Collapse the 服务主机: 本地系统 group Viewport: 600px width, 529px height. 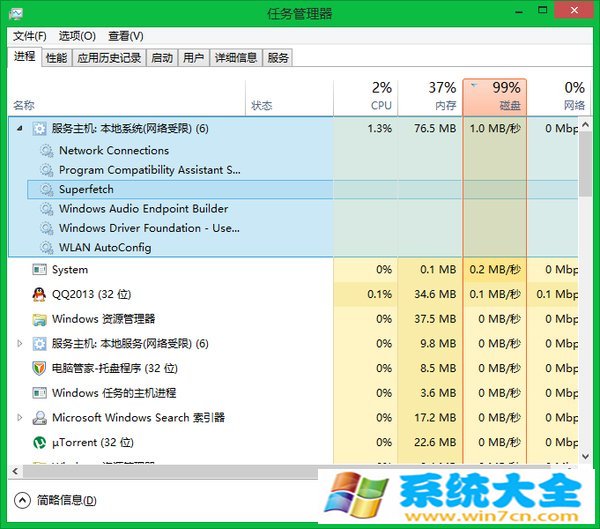(x=20, y=128)
